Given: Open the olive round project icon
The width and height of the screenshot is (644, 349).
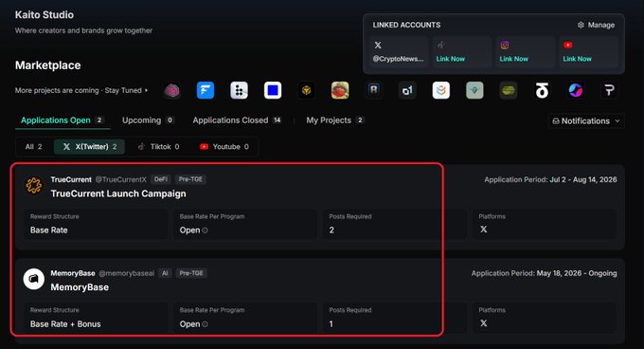Looking at the screenshot, I should pos(509,90).
